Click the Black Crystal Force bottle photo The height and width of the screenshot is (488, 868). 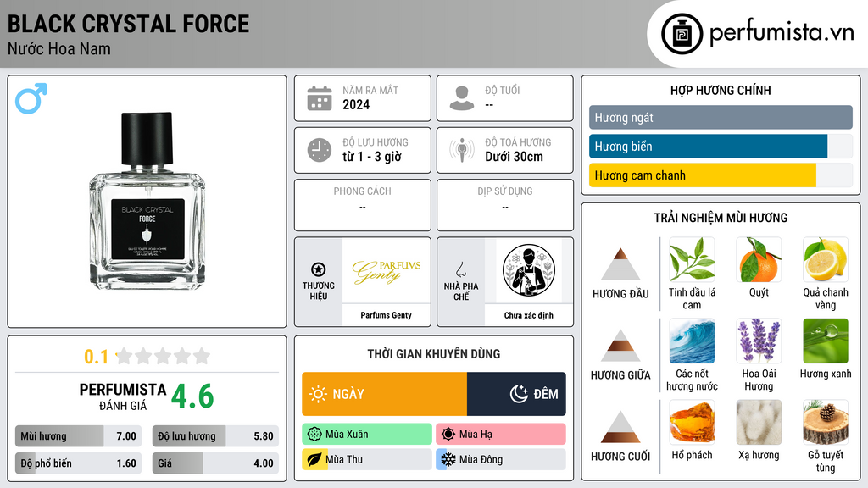pos(147,201)
